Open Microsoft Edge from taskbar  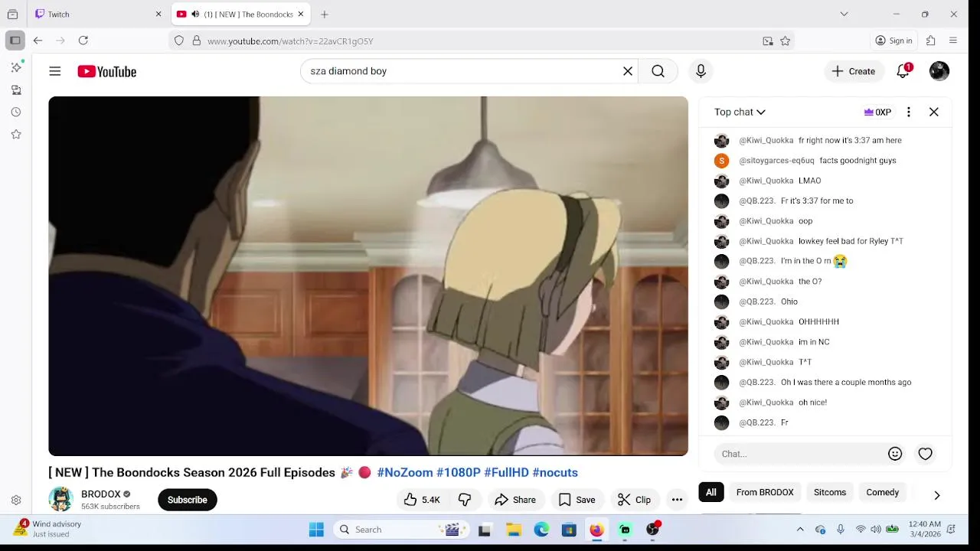(x=541, y=530)
